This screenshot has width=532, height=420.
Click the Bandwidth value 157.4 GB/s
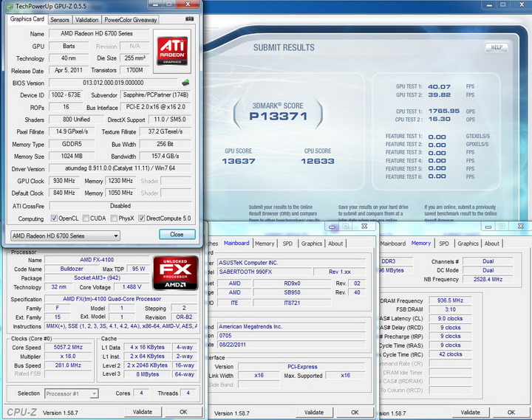(x=166, y=156)
